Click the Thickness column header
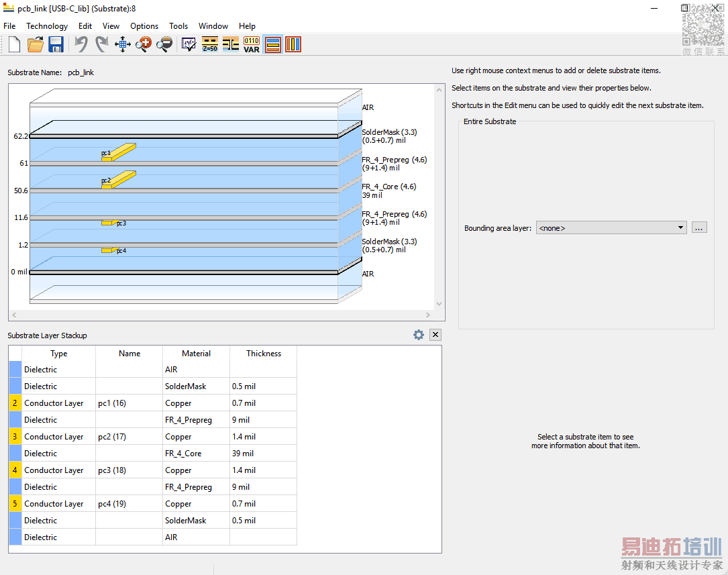 (x=263, y=353)
